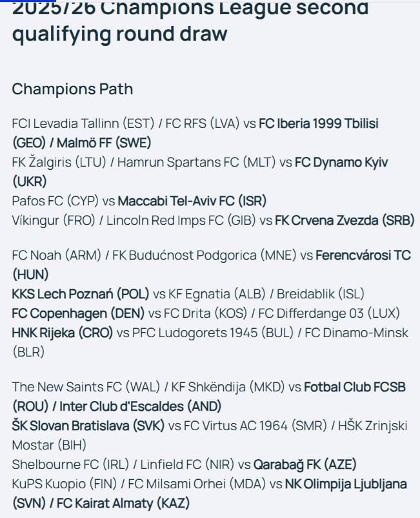The width and height of the screenshot is (420, 518).
Task: Click FK Crvena Zvezda (SRB) entry
Action: [x=345, y=220]
